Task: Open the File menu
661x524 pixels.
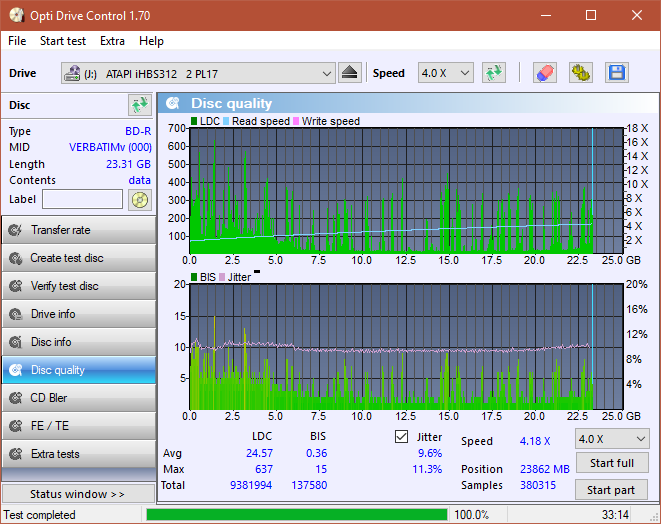Action: (17, 41)
